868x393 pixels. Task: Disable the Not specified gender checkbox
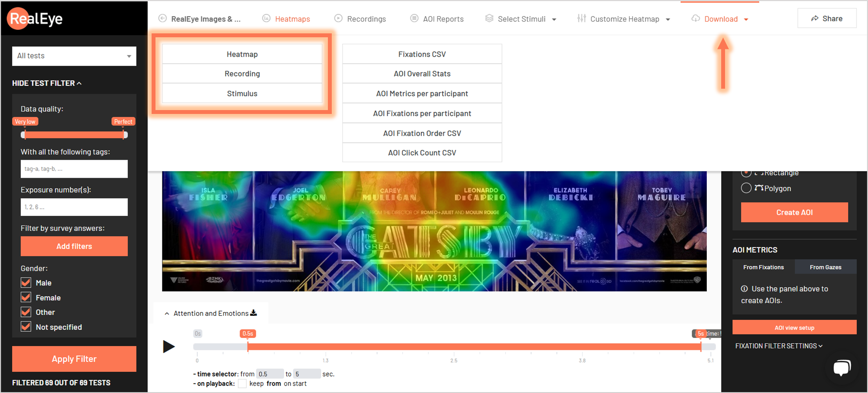coord(26,326)
